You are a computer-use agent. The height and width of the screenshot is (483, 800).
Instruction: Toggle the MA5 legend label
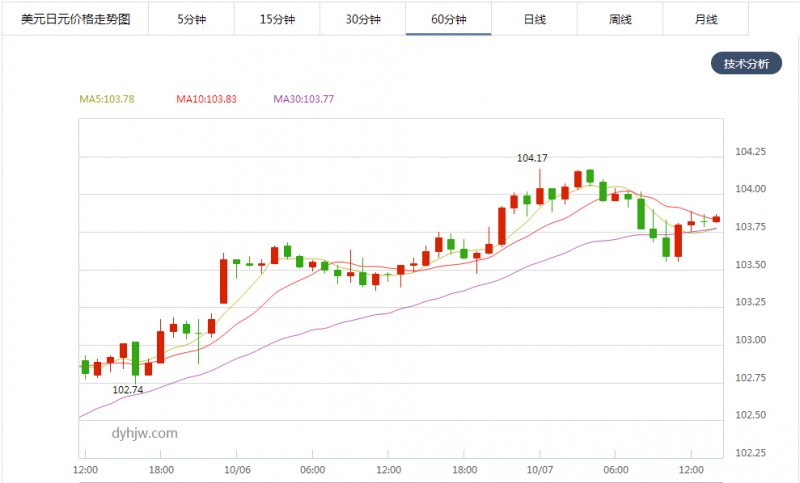pos(107,99)
